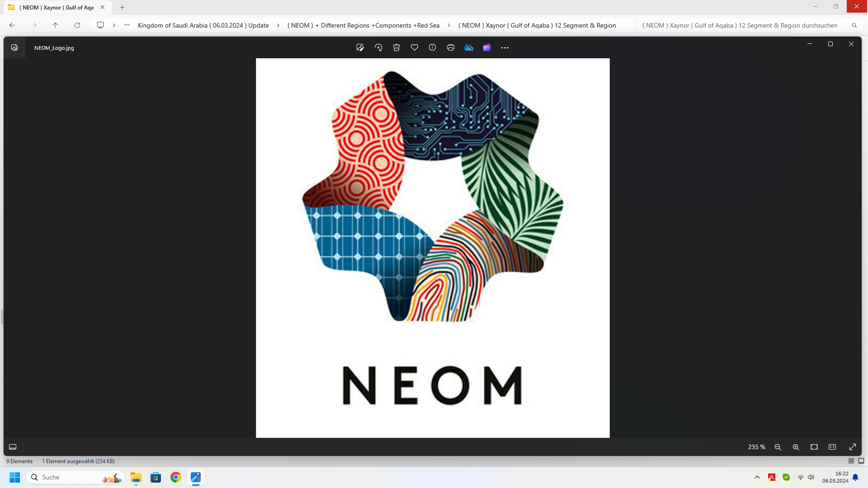Zoom out of the image
Screen dimensions: 868x488
pyautogui.click(x=778, y=447)
